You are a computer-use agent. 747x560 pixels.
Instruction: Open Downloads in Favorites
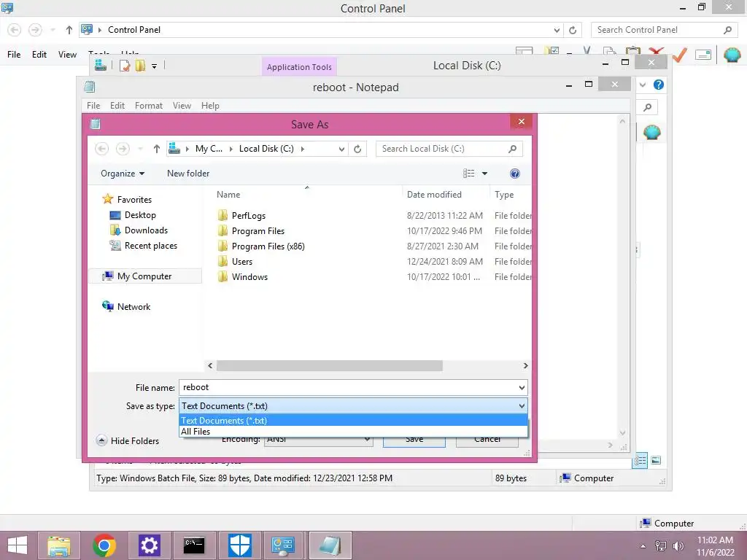(146, 230)
